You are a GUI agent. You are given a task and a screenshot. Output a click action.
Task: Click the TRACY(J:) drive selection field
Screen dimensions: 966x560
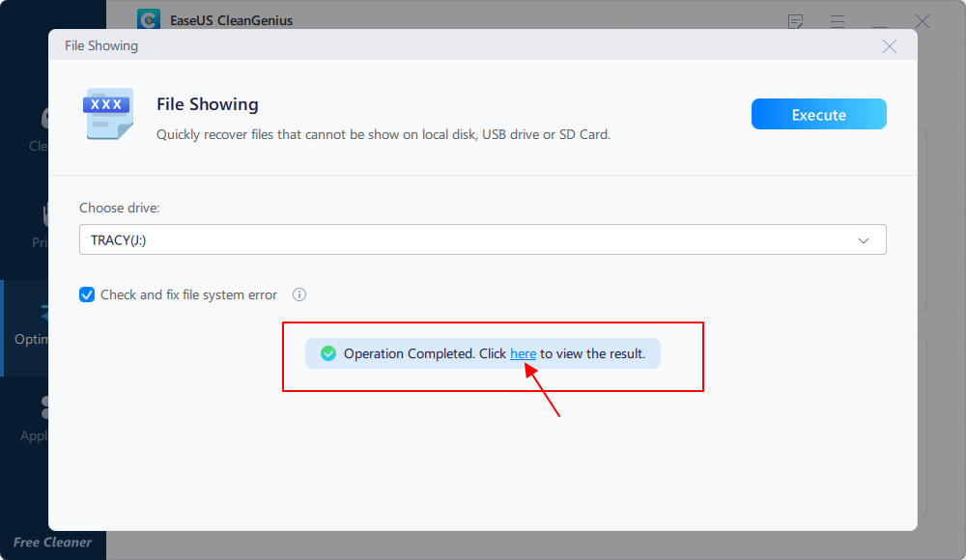point(464,240)
